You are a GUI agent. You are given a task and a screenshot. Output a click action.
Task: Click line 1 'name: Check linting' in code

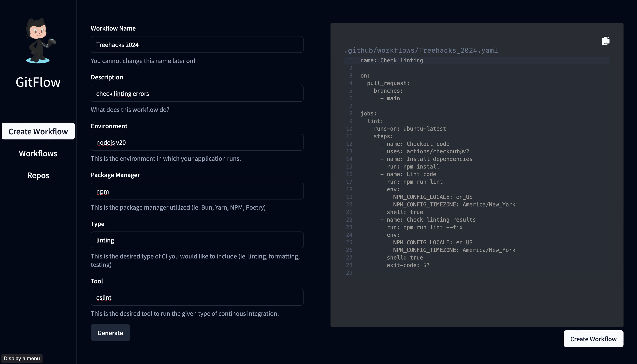point(392,60)
